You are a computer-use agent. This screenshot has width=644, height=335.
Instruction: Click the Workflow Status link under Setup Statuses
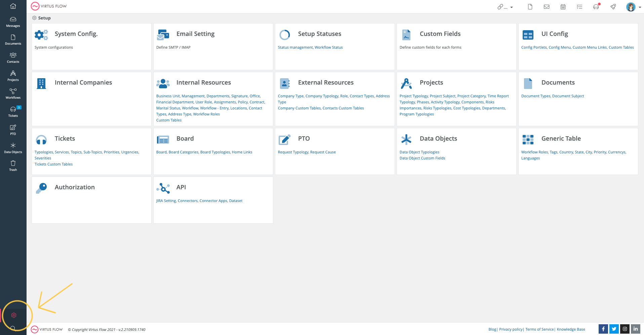click(x=329, y=47)
